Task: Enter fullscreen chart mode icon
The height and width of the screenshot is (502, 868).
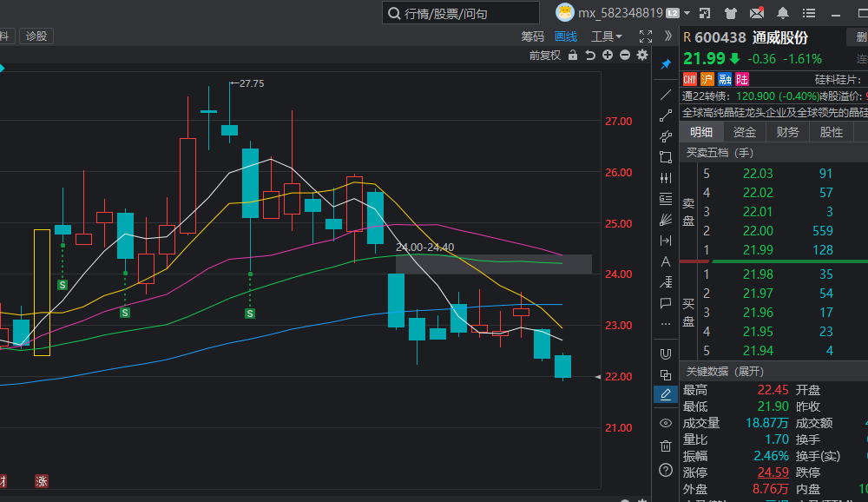Action: 646,36
